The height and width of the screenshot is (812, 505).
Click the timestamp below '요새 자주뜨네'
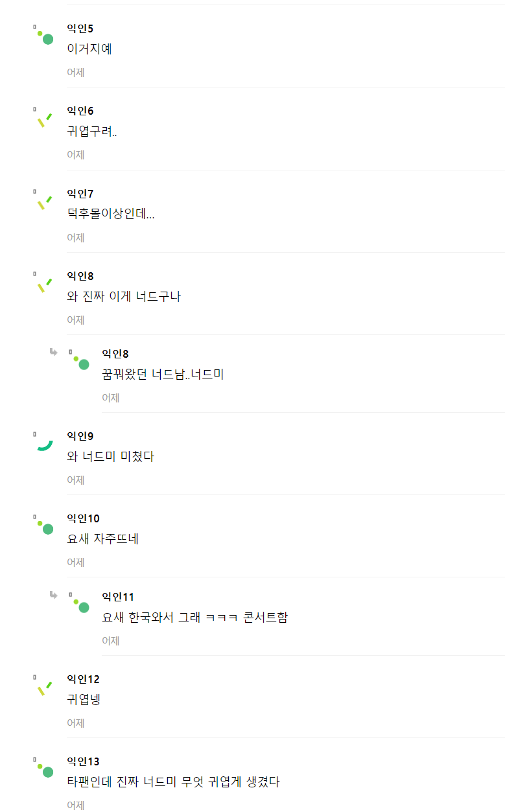[76, 563]
